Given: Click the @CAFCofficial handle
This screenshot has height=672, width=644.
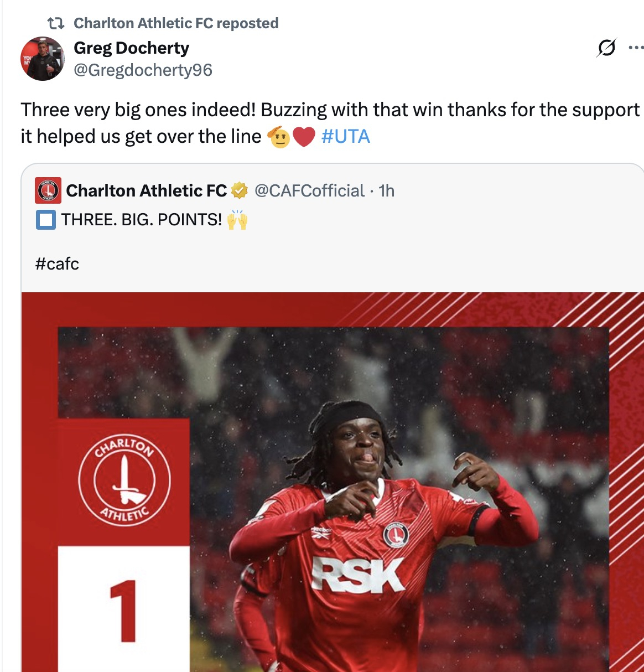Looking at the screenshot, I should click(309, 190).
